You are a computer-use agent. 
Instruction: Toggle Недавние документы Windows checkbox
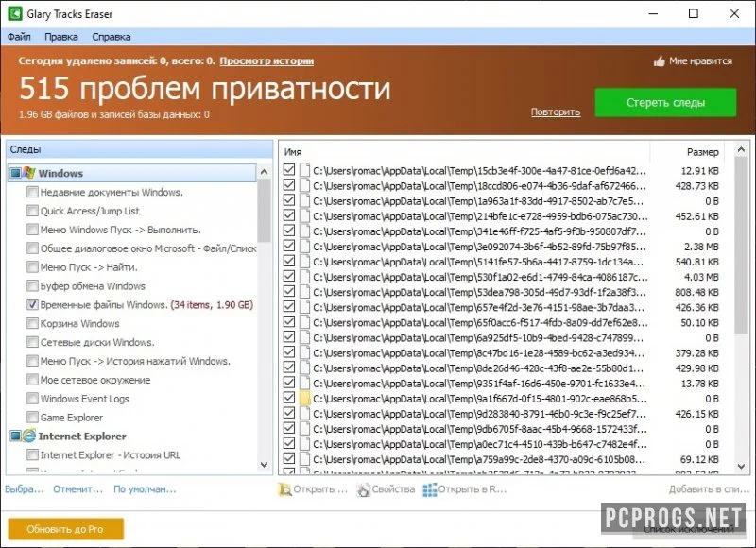(x=32, y=192)
